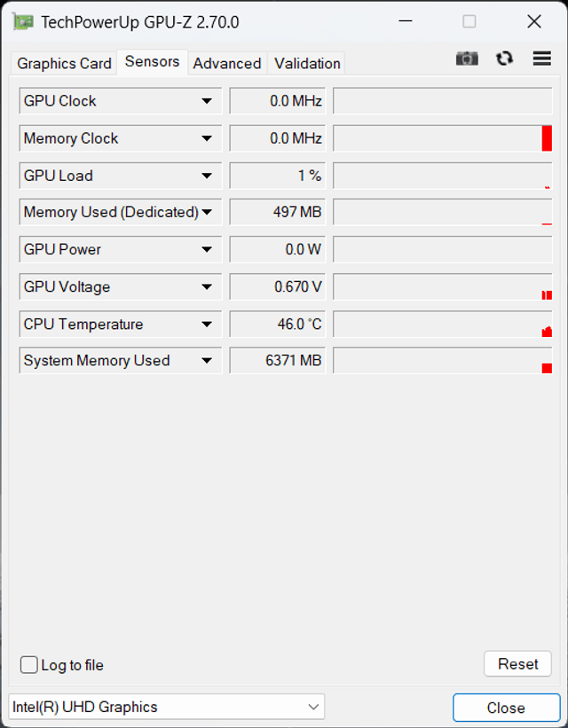568x728 pixels.
Task: Click the 0.670 V voltage value
Action: coord(278,286)
